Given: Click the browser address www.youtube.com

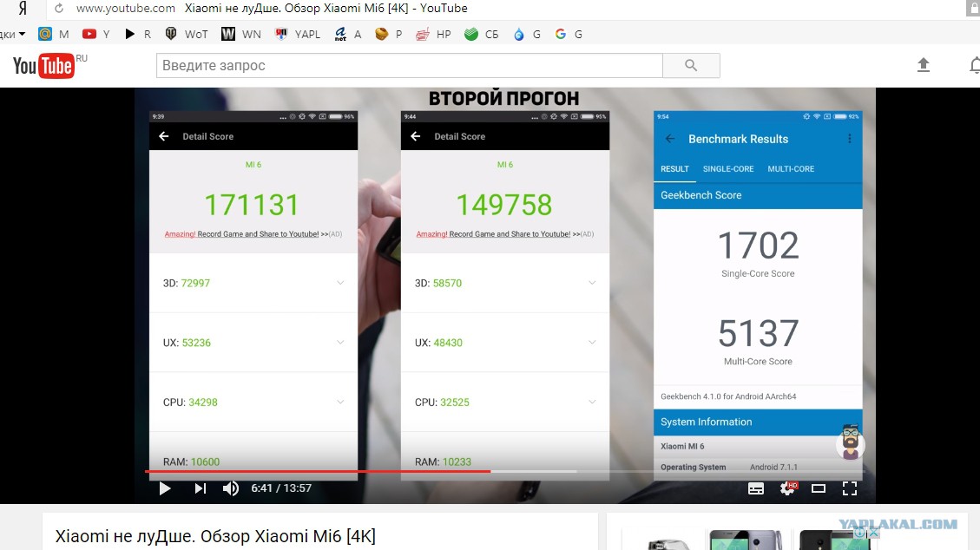Looking at the screenshot, I should coord(126,8).
